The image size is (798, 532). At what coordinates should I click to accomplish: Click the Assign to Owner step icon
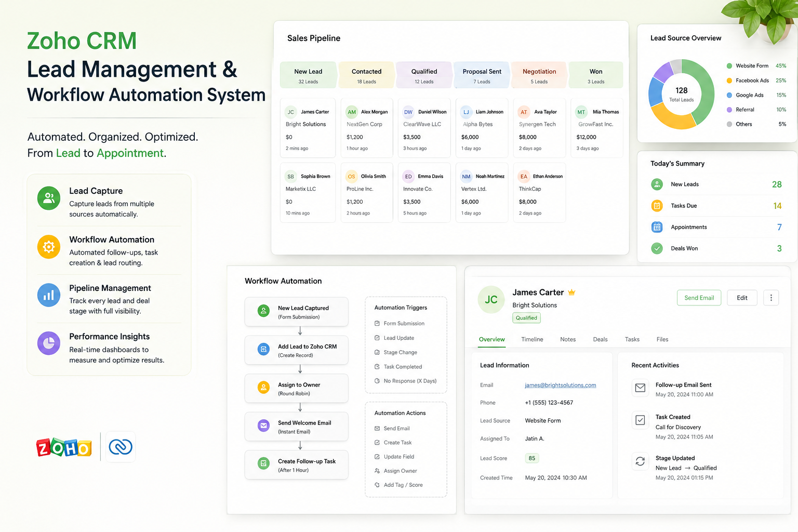(x=264, y=388)
